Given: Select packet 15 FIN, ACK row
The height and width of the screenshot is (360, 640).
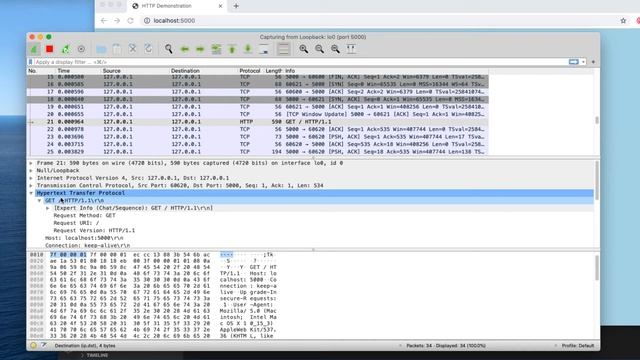Looking at the screenshot, I should click(x=258, y=77).
